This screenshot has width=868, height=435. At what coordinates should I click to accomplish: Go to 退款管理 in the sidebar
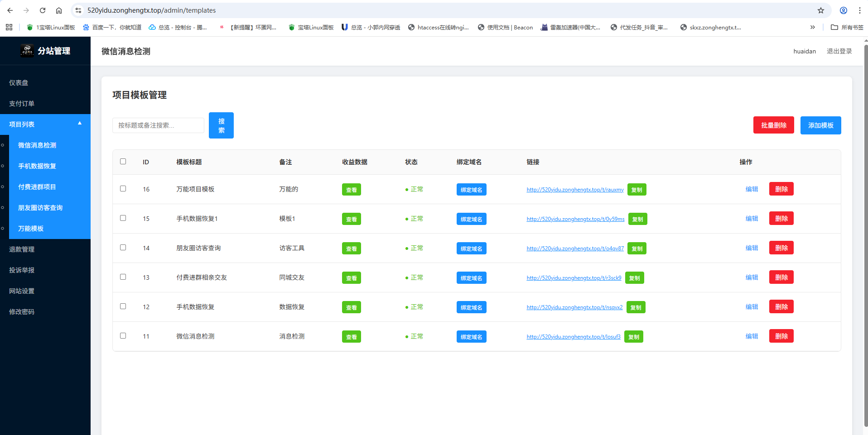(22, 249)
